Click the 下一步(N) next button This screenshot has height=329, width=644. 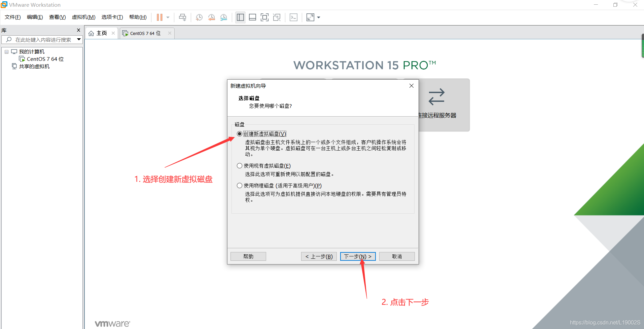click(358, 256)
